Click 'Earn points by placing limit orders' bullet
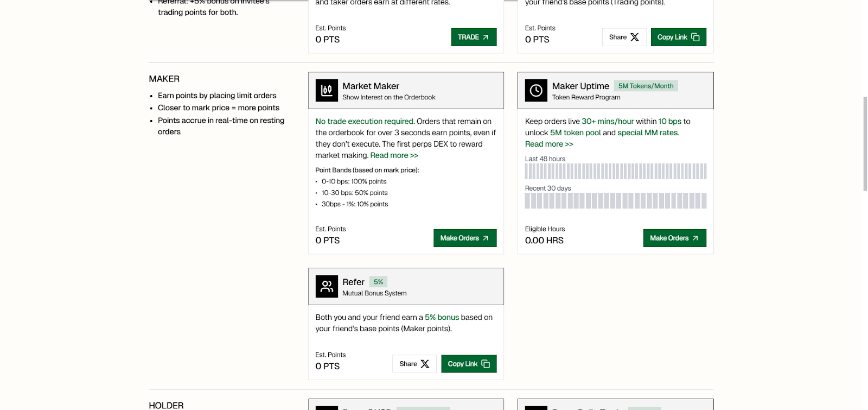The width and height of the screenshot is (868, 410). click(x=217, y=96)
